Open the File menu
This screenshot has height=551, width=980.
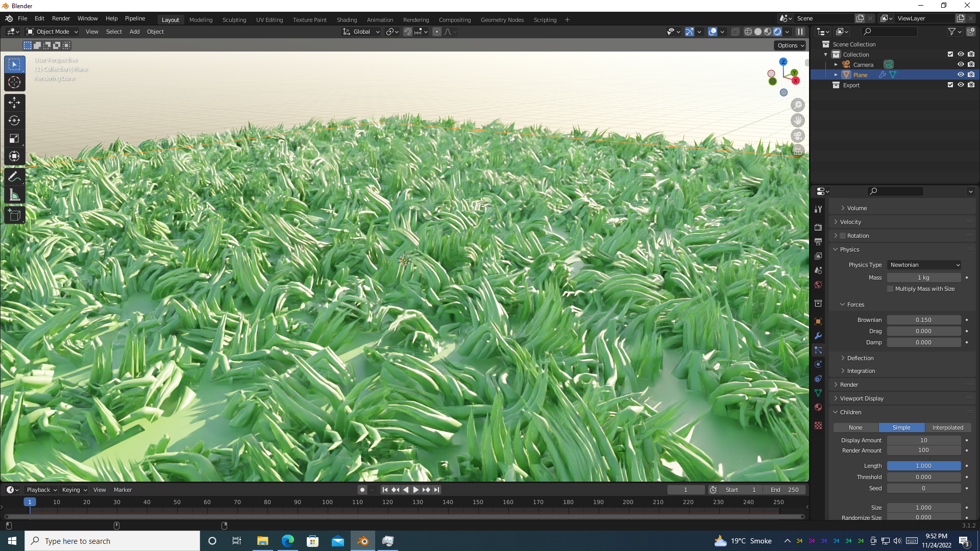(22, 18)
